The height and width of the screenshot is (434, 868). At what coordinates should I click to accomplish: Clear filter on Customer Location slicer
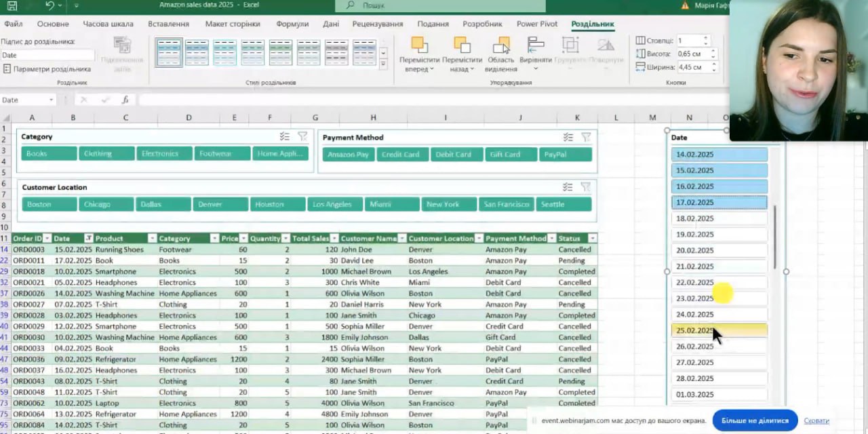coord(586,188)
